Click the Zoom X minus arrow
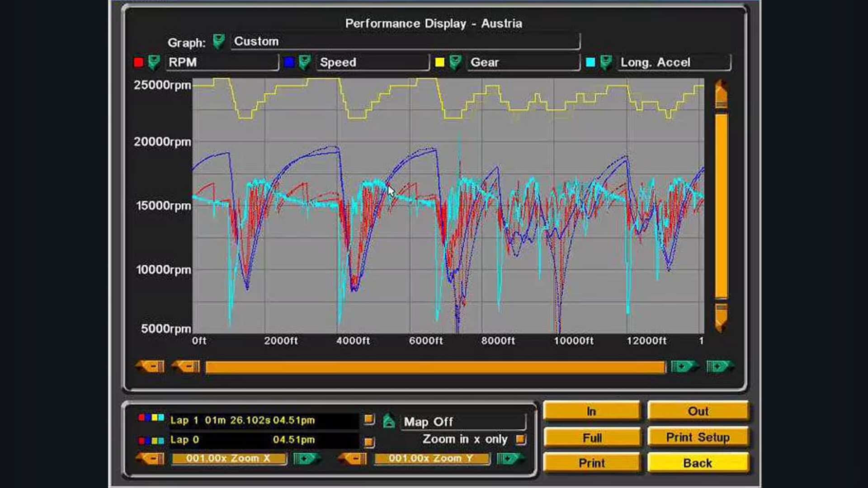 151,459
